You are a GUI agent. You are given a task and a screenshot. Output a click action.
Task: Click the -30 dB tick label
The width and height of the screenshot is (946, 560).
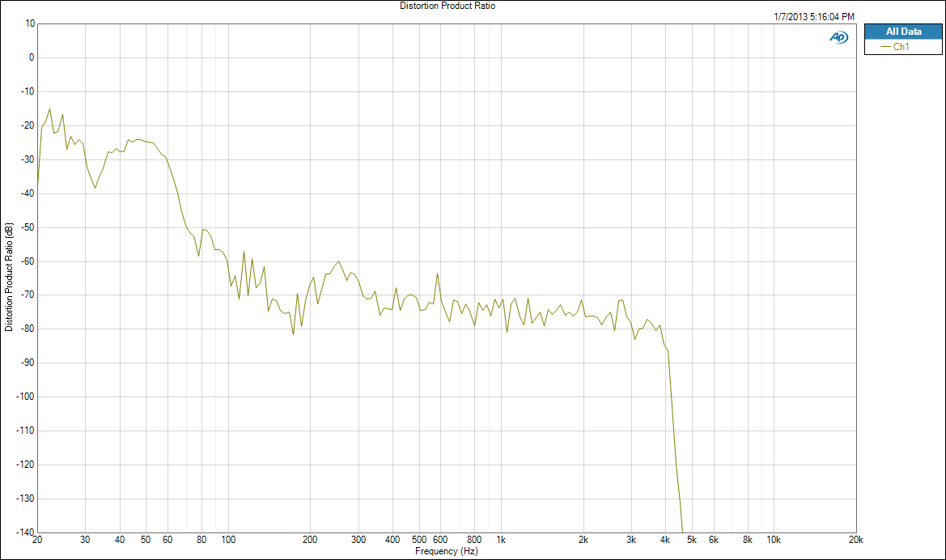(28, 159)
